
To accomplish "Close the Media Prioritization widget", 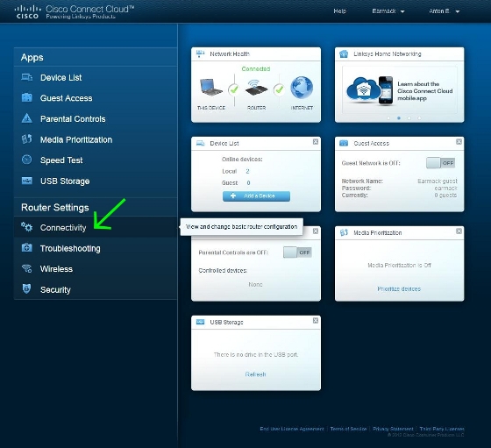I will click(459, 231).
